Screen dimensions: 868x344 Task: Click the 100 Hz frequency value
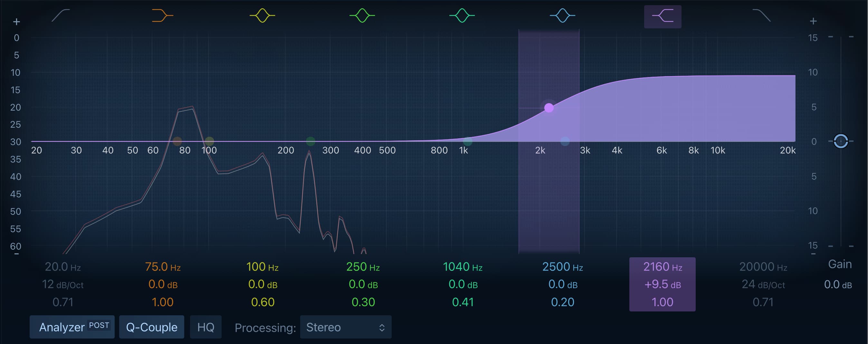(x=262, y=267)
